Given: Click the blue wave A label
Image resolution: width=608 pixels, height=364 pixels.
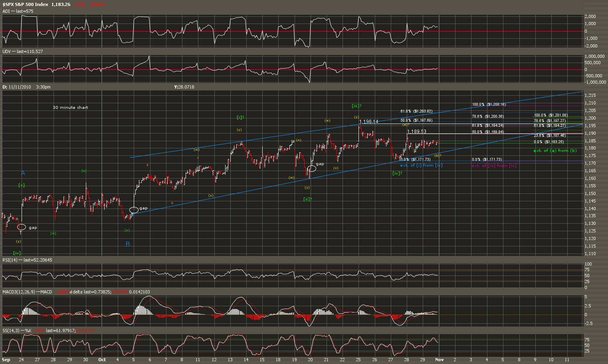Looking at the screenshot, I should tap(23, 173).
